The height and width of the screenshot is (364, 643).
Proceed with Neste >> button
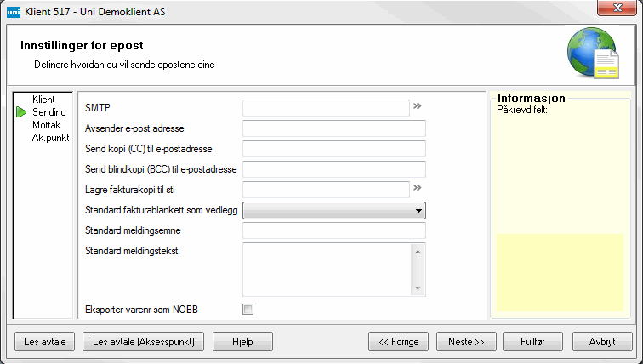[466, 342]
